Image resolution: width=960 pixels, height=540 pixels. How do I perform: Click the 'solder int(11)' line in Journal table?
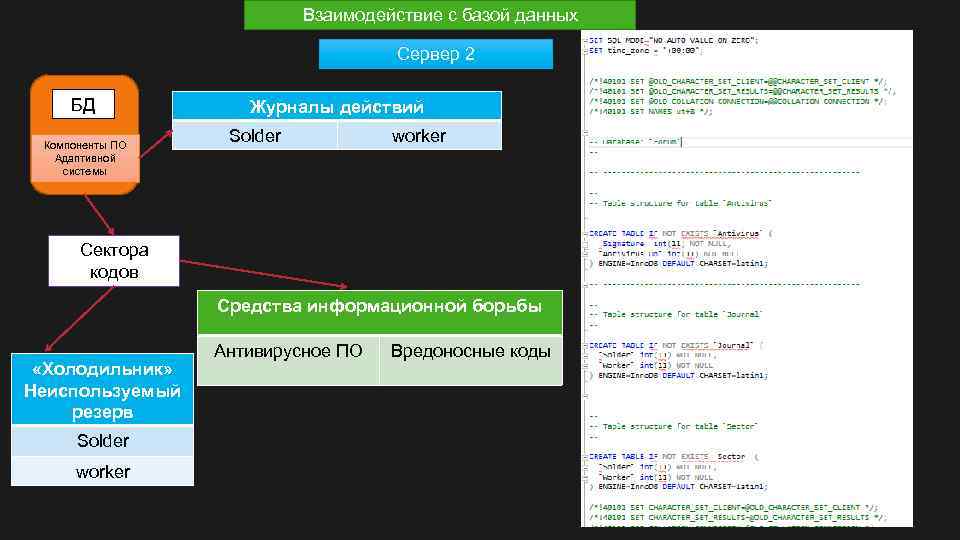tap(656, 355)
